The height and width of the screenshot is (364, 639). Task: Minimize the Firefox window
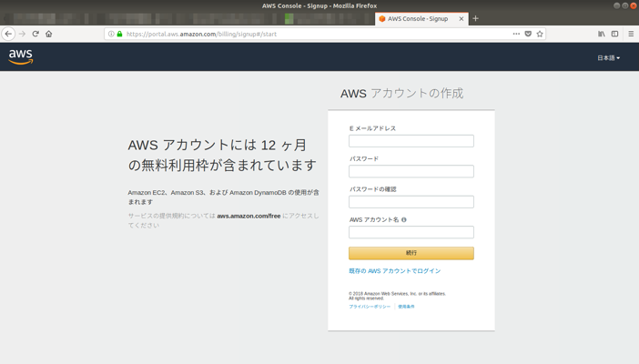click(616, 5)
